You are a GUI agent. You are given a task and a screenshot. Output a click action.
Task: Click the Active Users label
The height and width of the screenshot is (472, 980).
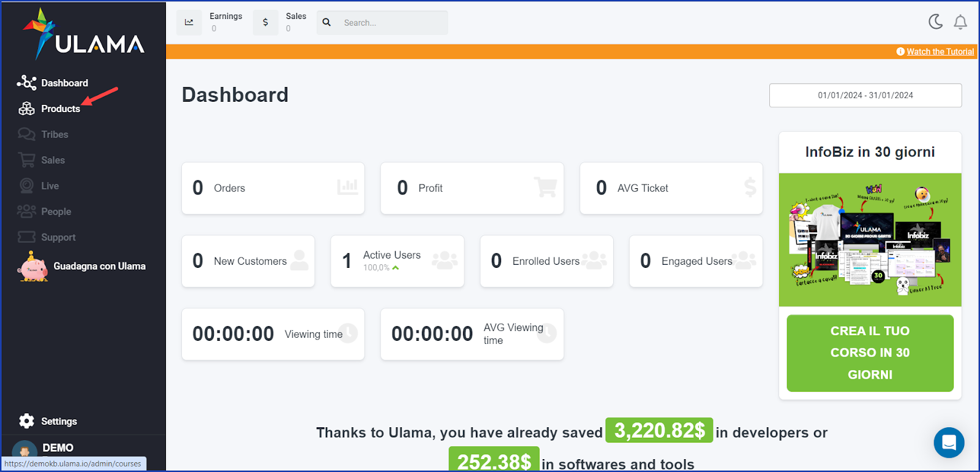(x=392, y=255)
